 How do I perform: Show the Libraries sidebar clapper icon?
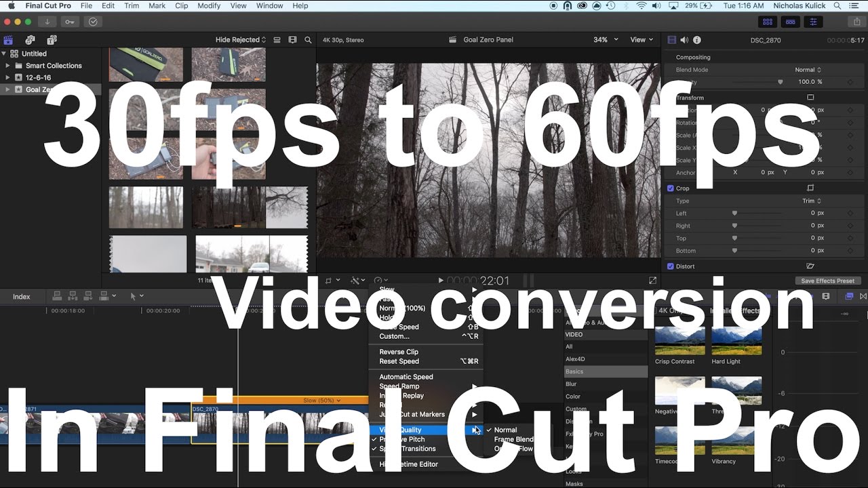pyautogui.click(x=8, y=40)
